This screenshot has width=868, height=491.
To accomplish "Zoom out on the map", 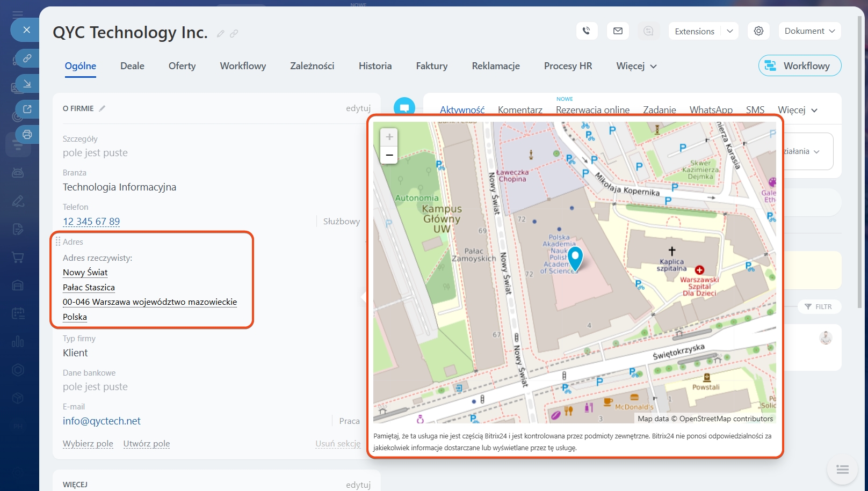I will 389,155.
